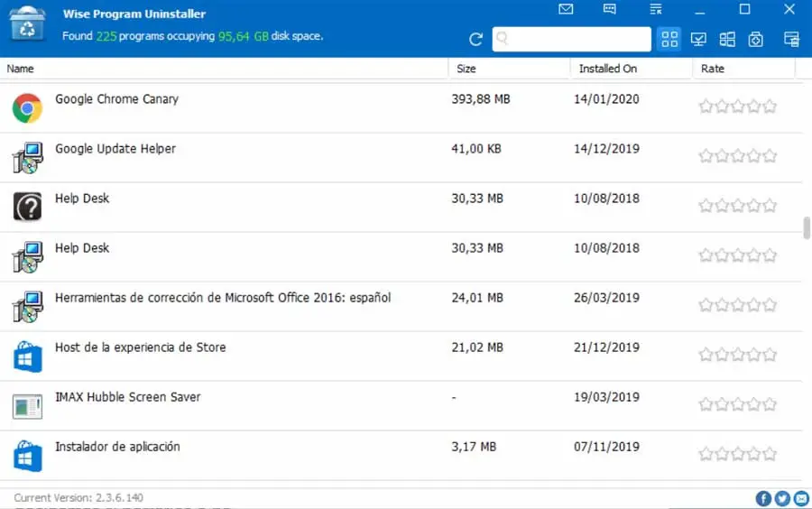The width and height of the screenshot is (812, 509).
Task: Click the 26/03/2019 install date
Action: 606,298
